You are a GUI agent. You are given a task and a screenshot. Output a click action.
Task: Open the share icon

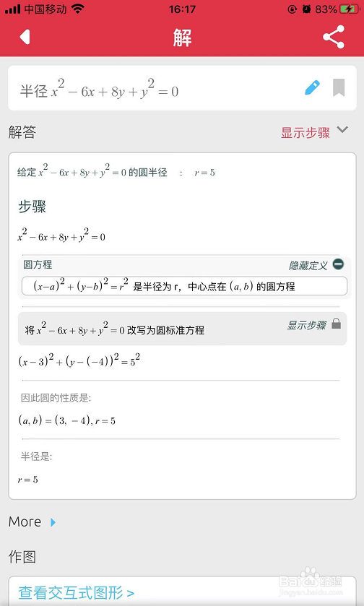click(334, 37)
